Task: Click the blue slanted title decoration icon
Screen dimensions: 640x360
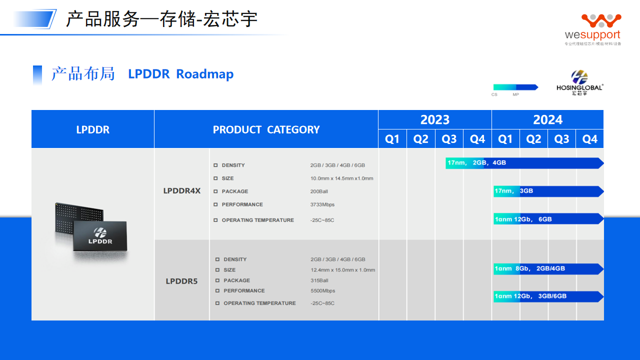Action: (x=34, y=19)
